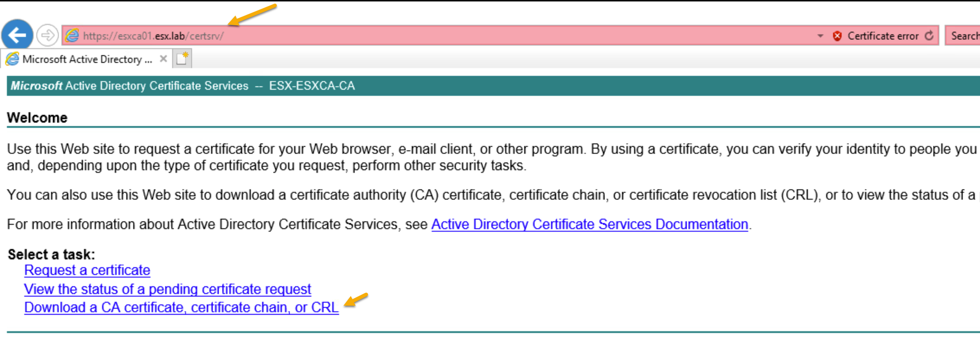The width and height of the screenshot is (980, 350).
Task: Click the Microsoft Active Directory Certificate Services header banner
Action: 493,86
